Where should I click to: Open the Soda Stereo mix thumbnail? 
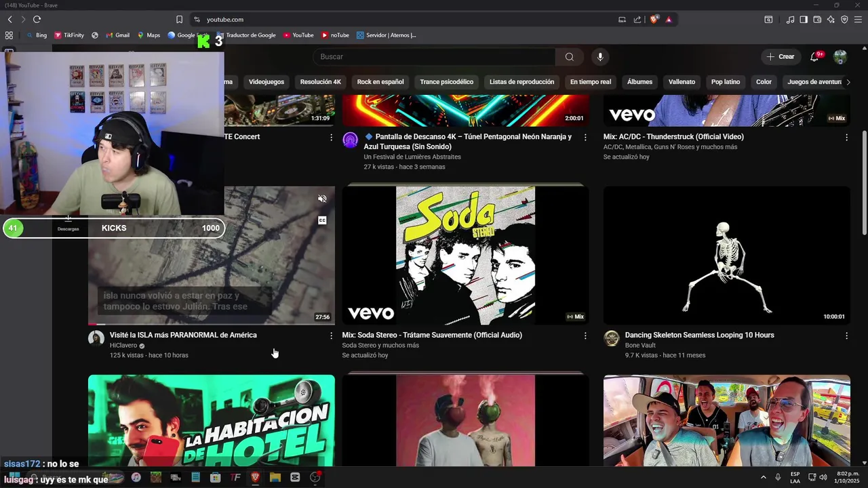coord(466,256)
